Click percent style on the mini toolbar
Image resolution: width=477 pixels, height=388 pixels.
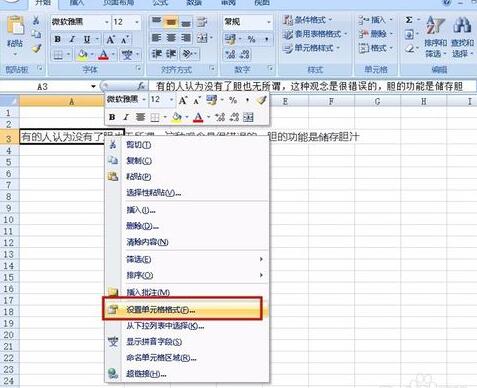[x=233, y=100]
